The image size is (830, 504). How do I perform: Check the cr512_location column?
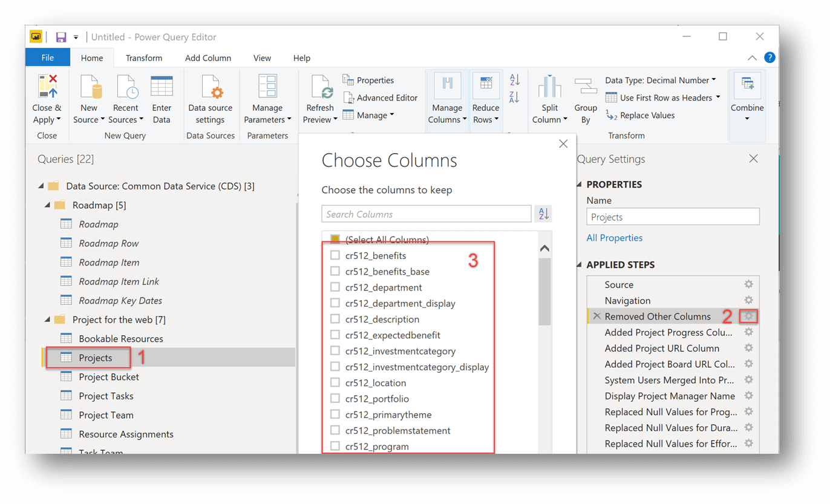(x=335, y=382)
